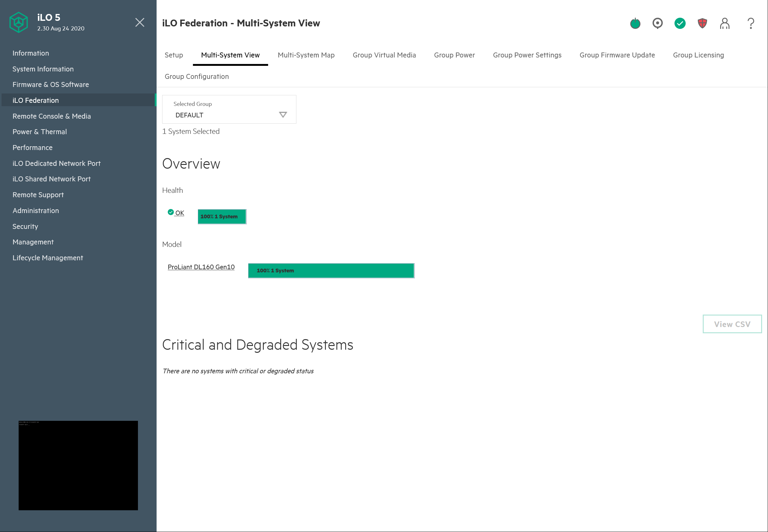Click the View CSV button
The image size is (768, 532).
coord(732,324)
